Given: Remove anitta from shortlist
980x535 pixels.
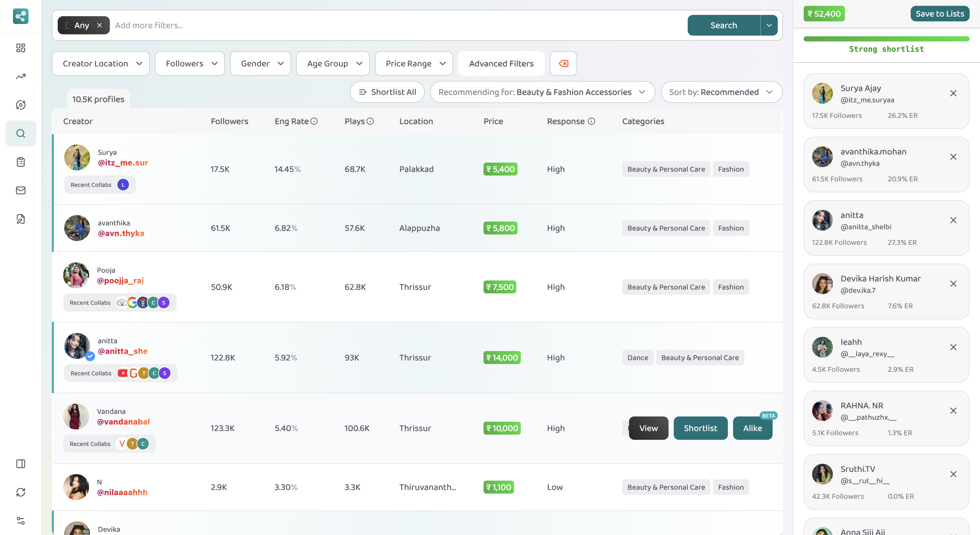Looking at the screenshot, I should 953,221.
